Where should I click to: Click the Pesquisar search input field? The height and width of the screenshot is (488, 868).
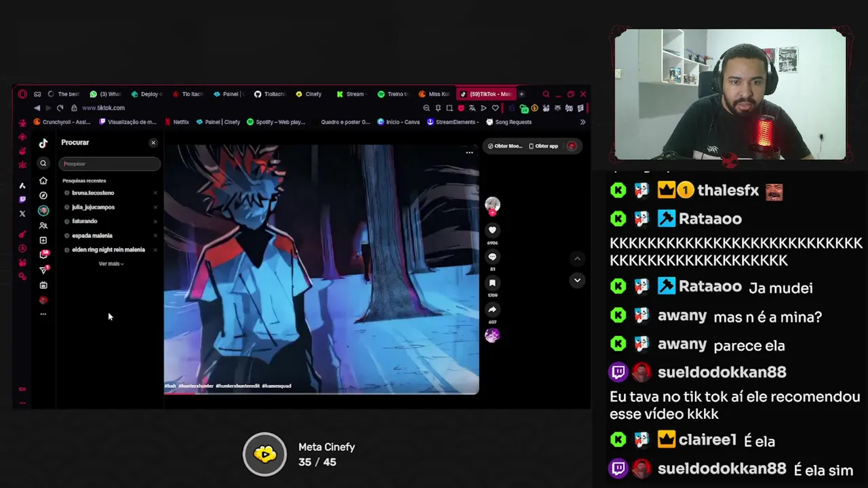coord(109,163)
